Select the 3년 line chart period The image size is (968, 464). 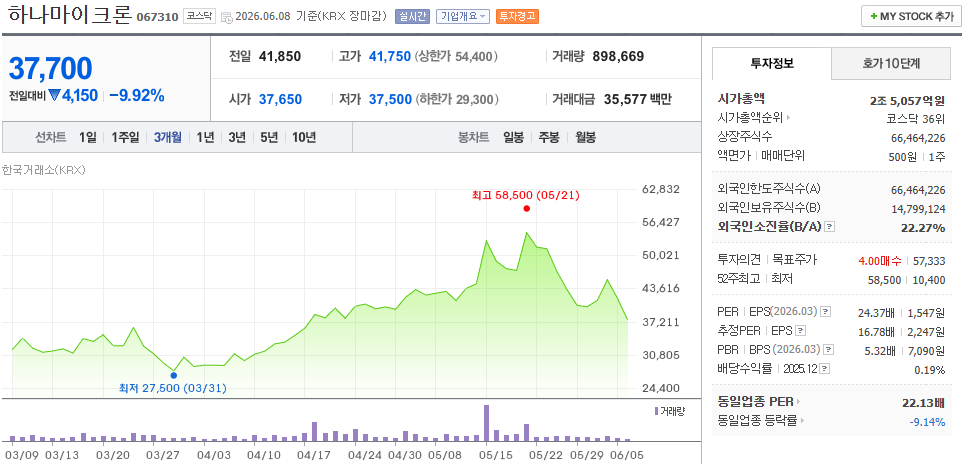coord(236,137)
